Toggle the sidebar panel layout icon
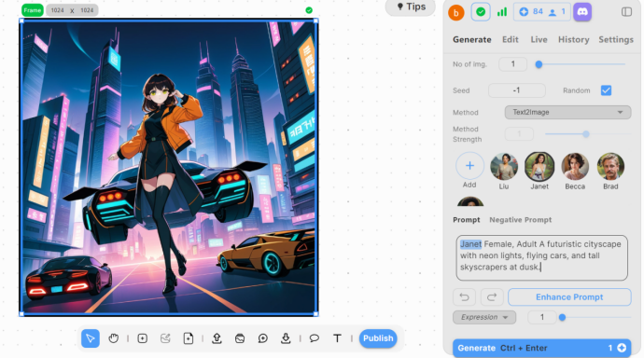Screen dimensions: 644x358 tap(626, 12)
